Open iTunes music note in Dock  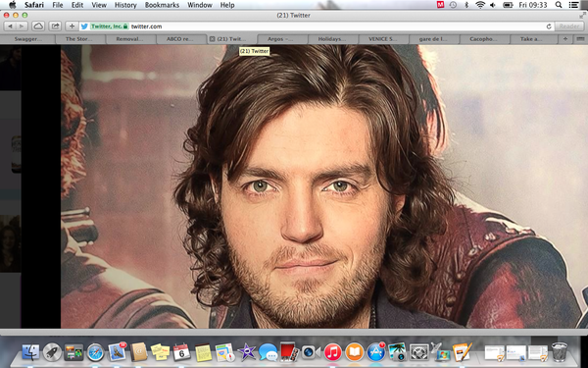[x=332, y=352]
